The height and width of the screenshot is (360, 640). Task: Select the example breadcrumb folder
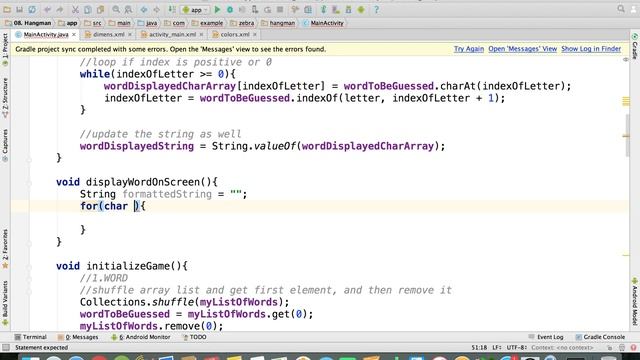[x=207, y=23]
